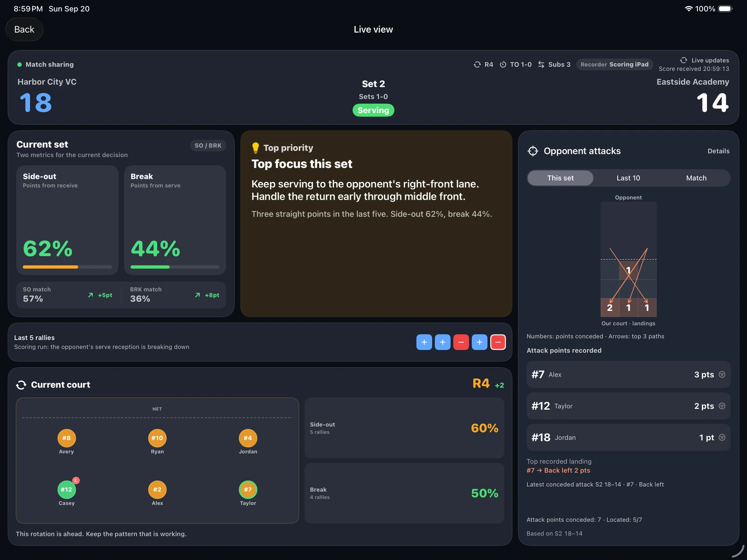Go Back to the previous screen
This screenshot has height=560, width=747.
click(x=24, y=29)
